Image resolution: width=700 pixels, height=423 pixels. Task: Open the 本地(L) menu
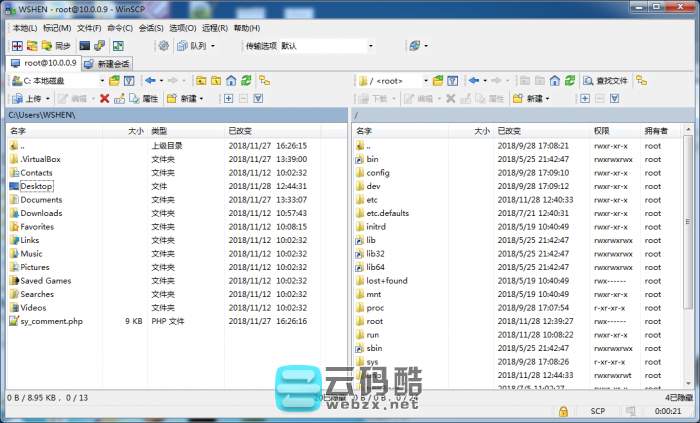click(25, 28)
